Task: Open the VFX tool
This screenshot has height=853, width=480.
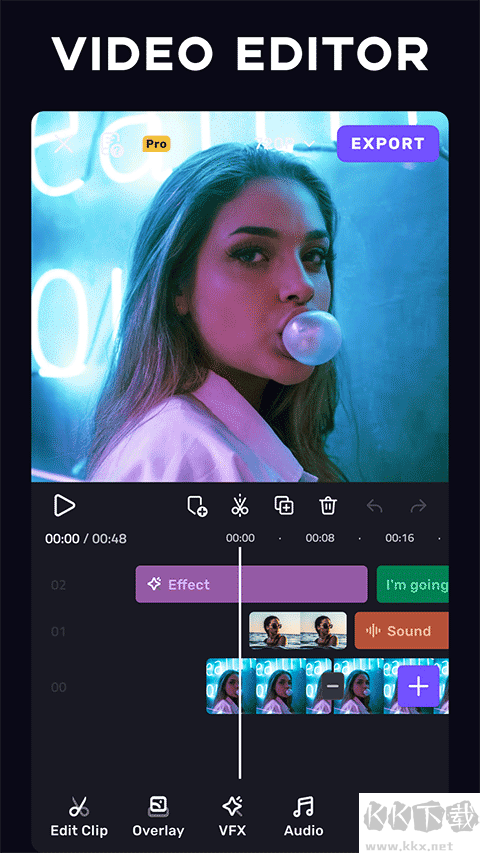Action: 232,817
